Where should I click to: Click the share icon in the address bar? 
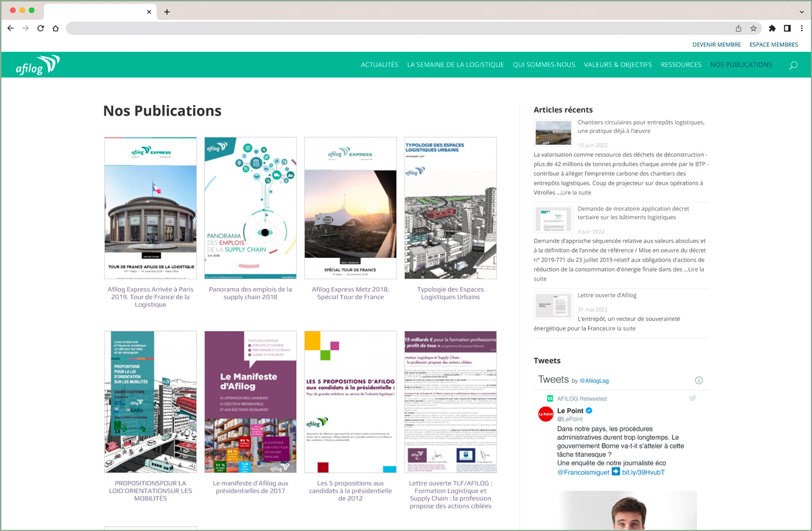738,28
